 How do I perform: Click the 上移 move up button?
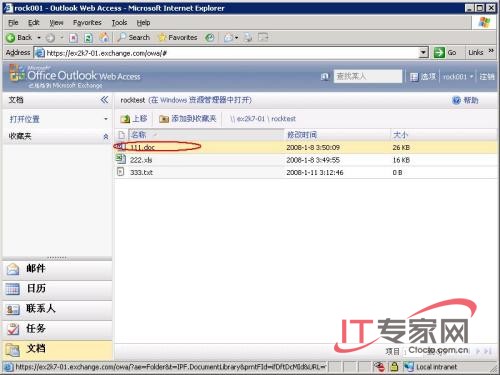click(134, 119)
